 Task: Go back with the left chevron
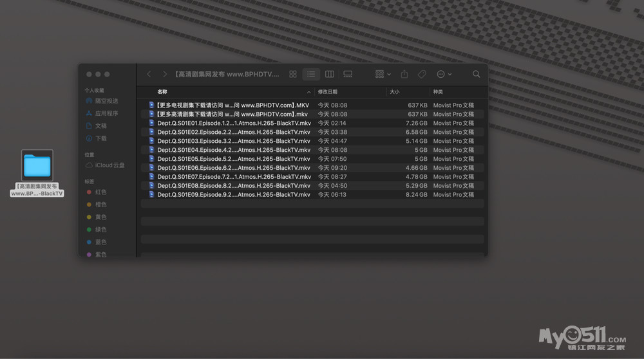(x=149, y=75)
